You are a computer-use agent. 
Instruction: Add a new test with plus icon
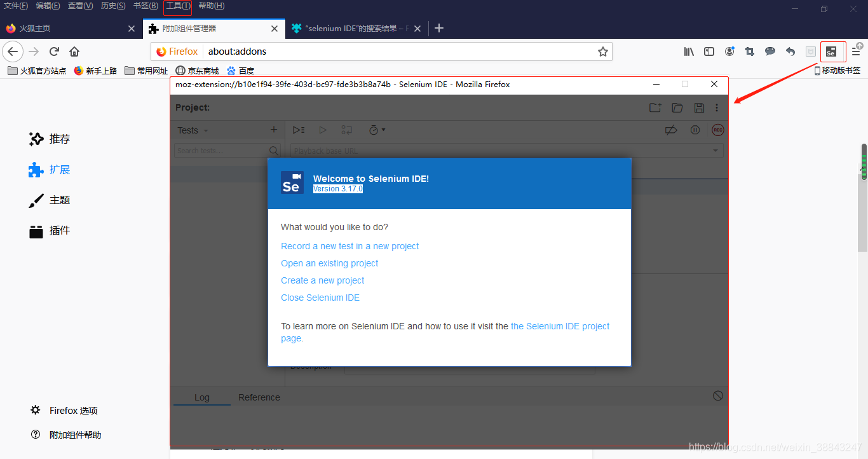tap(274, 129)
